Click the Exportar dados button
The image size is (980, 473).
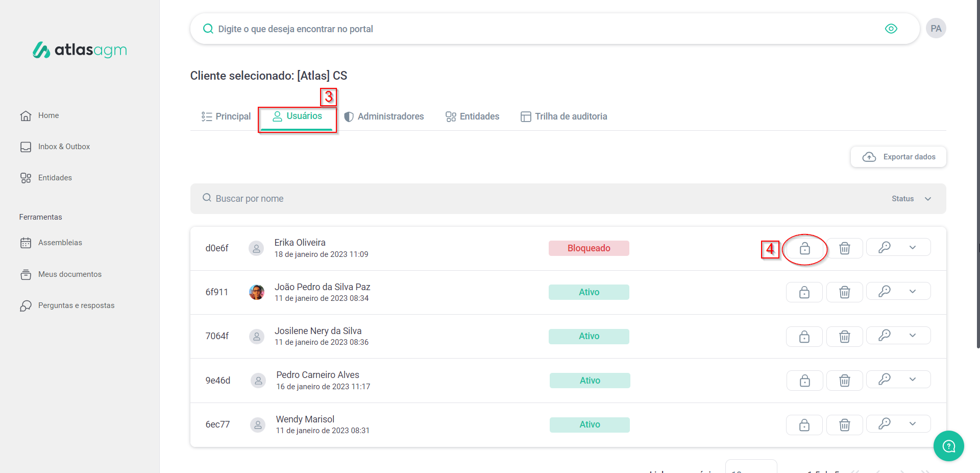pyautogui.click(x=898, y=157)
